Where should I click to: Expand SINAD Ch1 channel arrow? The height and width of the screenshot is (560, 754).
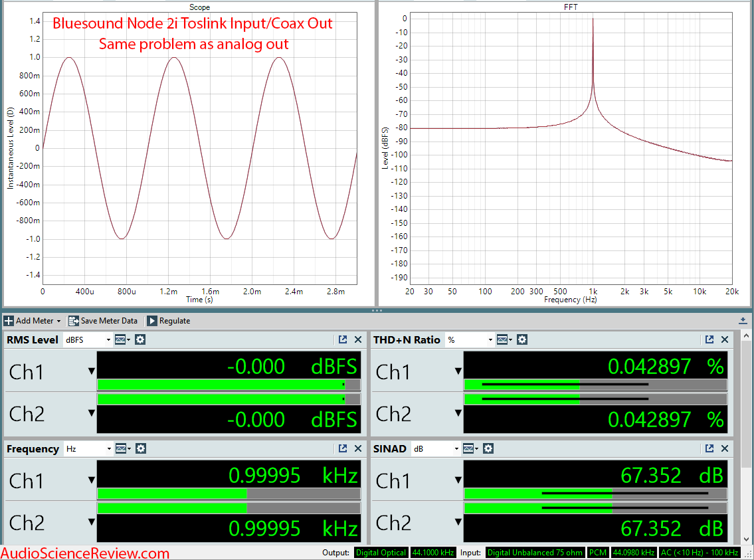(x=458, y=480)
